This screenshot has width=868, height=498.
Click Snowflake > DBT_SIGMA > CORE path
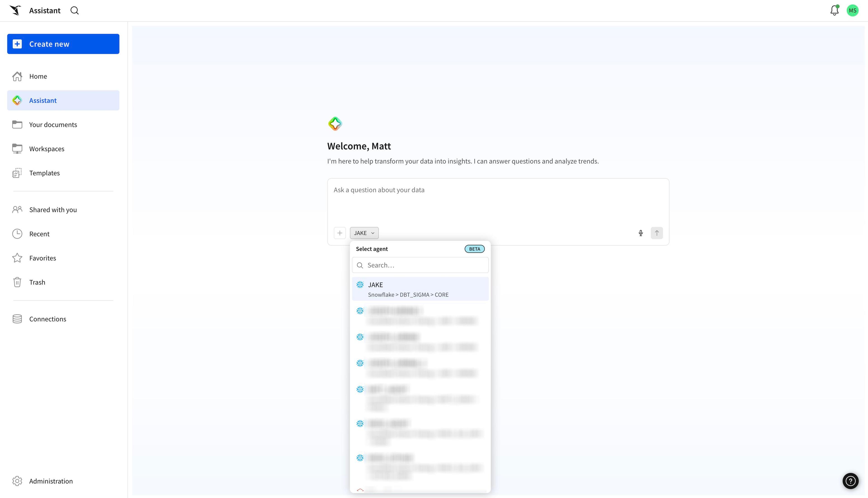(x=408, y=294)
